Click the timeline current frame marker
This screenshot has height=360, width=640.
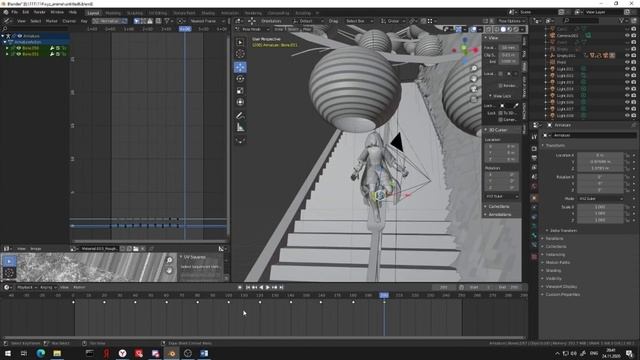[x=384, y=295]
